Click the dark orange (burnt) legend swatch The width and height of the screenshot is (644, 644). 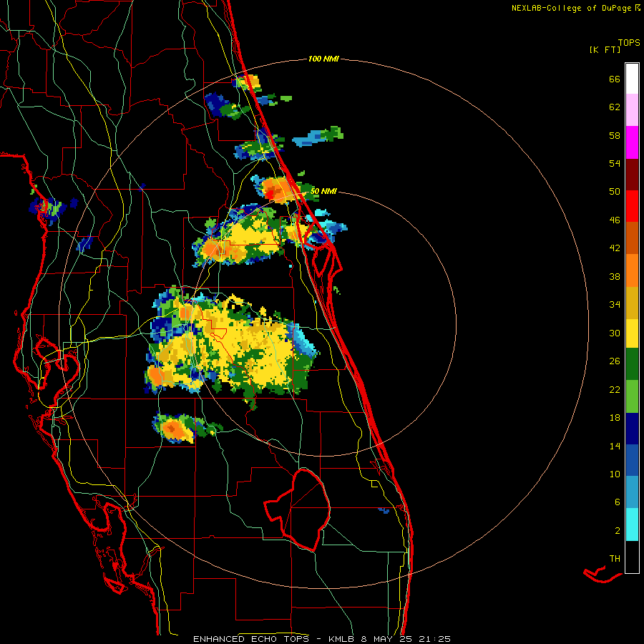click(x=632, y=238)
